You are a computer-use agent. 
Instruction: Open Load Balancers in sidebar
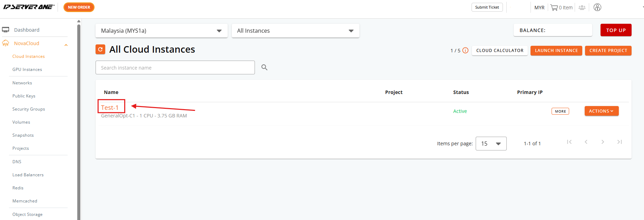point(28,175)
